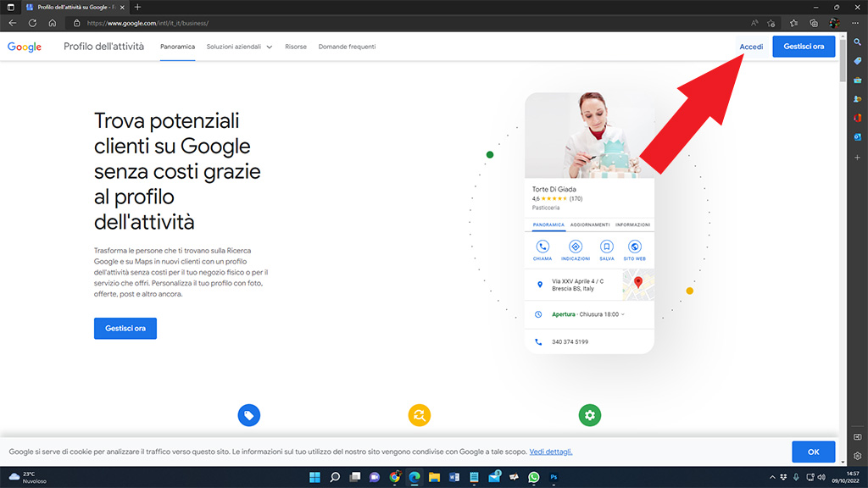Toggle sidebar visibility icon above gear
868x488 pixels.
pyautogui.click(x=858, y=437)
